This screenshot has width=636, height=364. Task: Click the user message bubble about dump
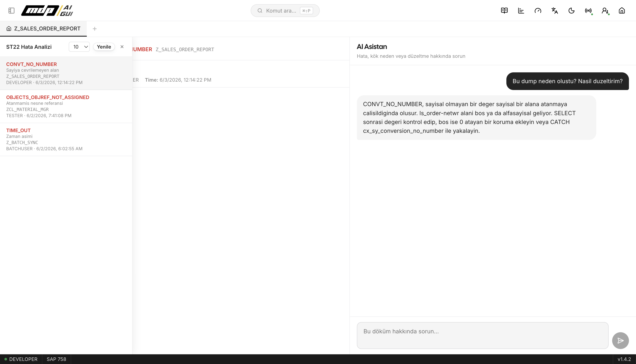click(567, 81)
